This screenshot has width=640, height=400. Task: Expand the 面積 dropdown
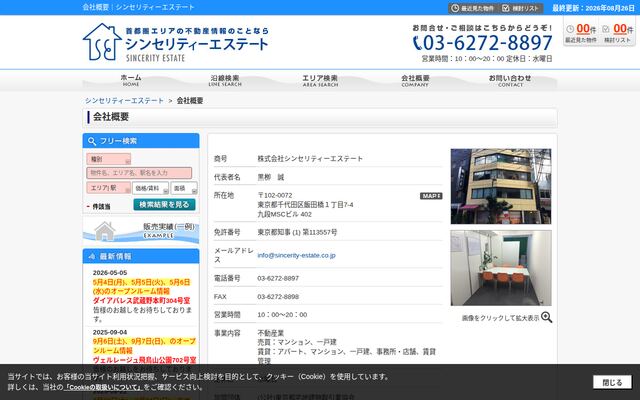coord(184,188)
